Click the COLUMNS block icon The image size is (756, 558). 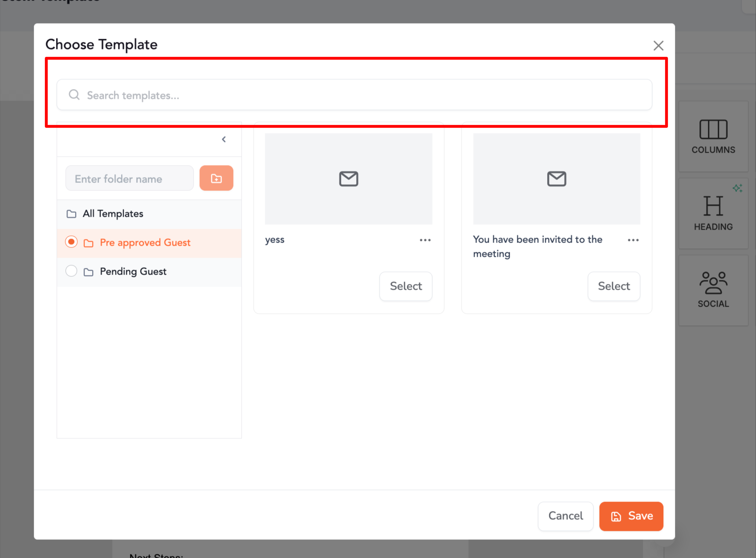tap(713, 129)
